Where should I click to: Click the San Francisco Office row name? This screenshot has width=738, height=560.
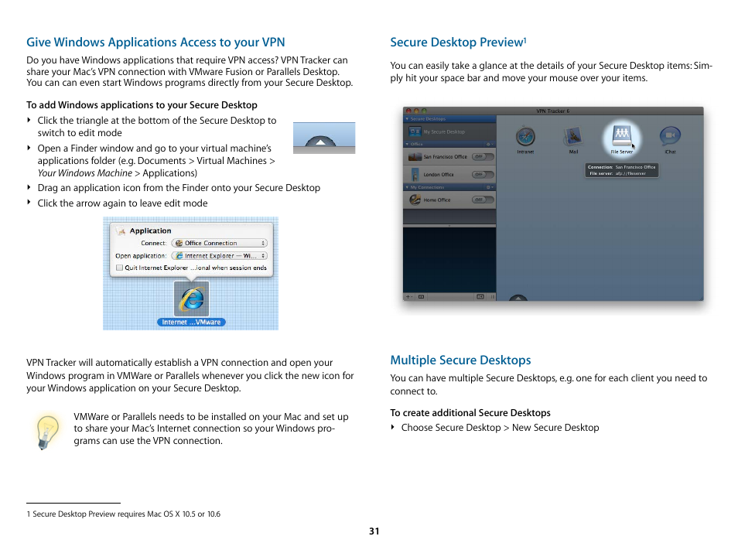pos(445,157)
